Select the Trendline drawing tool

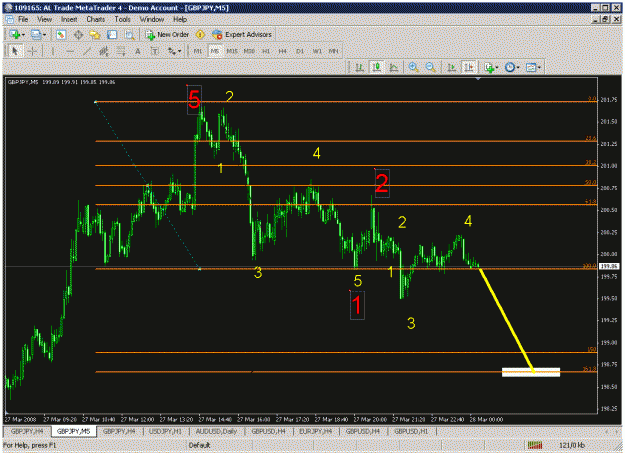[x=87, y=51]
